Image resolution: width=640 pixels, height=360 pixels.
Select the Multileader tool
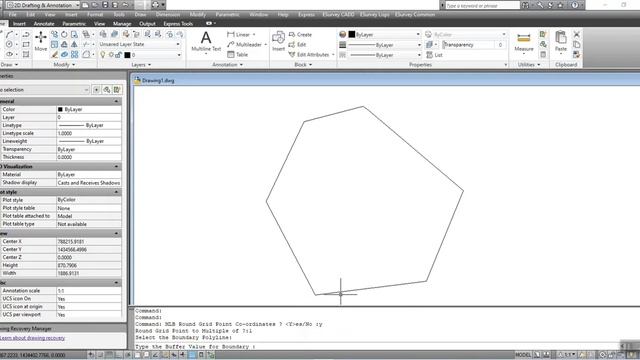click(244, 44)
